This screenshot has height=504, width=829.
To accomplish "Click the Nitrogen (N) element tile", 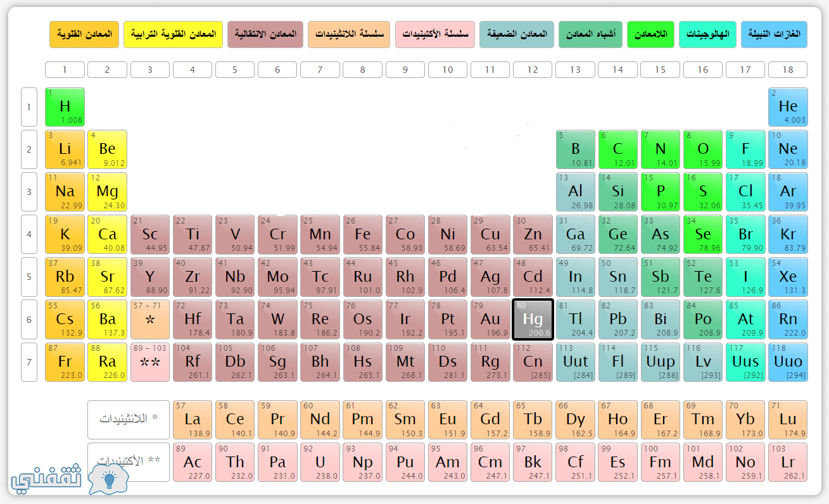I will point(661,149).
